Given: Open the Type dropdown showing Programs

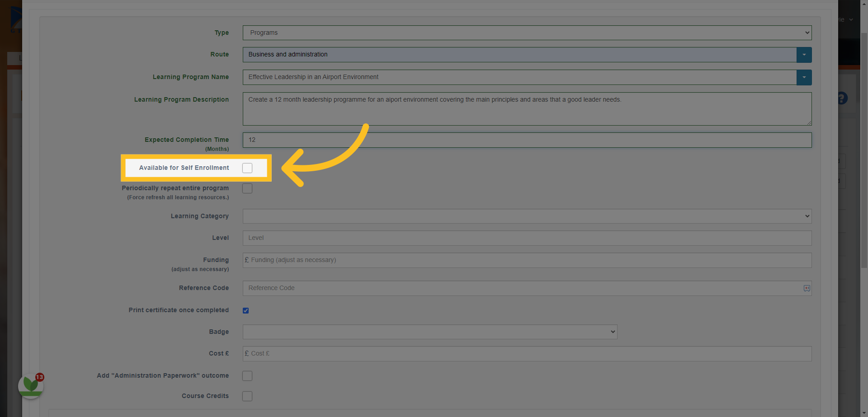Looking at the screenshot, I should click(527, 33).
